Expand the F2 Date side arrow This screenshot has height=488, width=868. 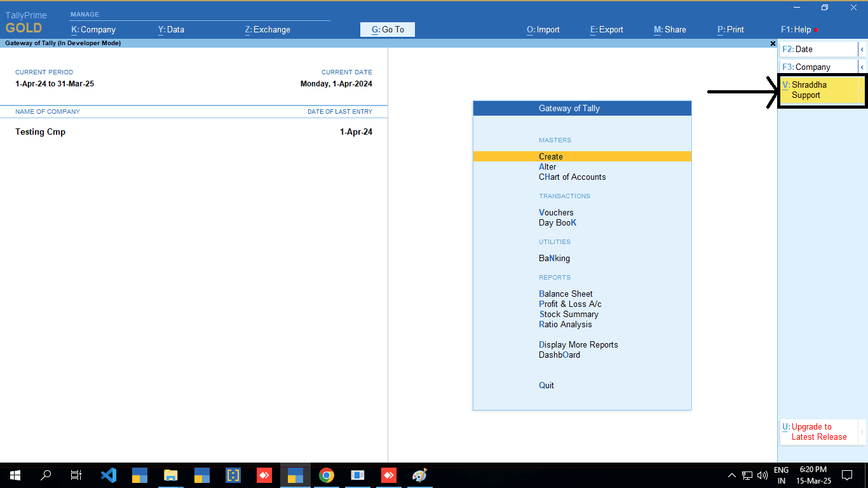[862, 49]
